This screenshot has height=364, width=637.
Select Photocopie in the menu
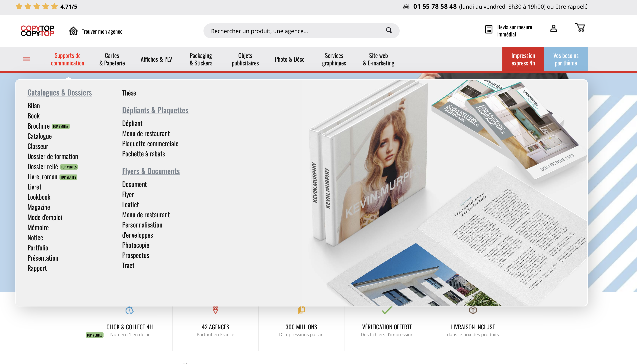(136, 245)
